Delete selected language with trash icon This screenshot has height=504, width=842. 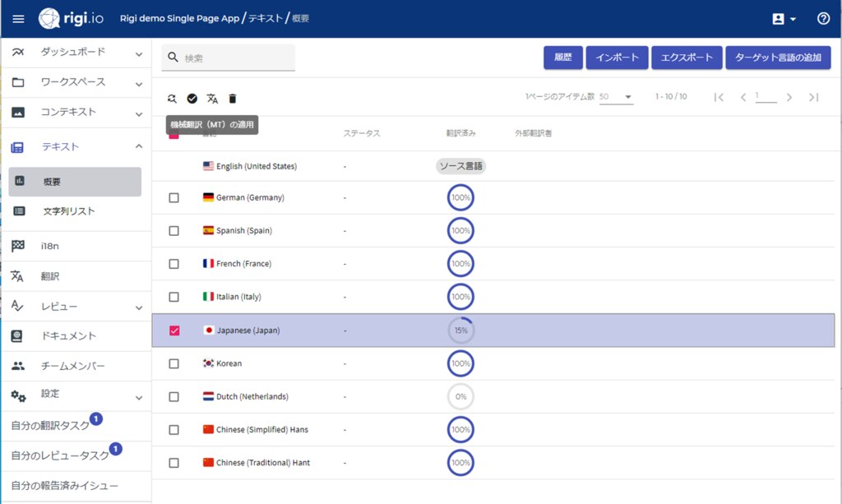click(233, 99)
